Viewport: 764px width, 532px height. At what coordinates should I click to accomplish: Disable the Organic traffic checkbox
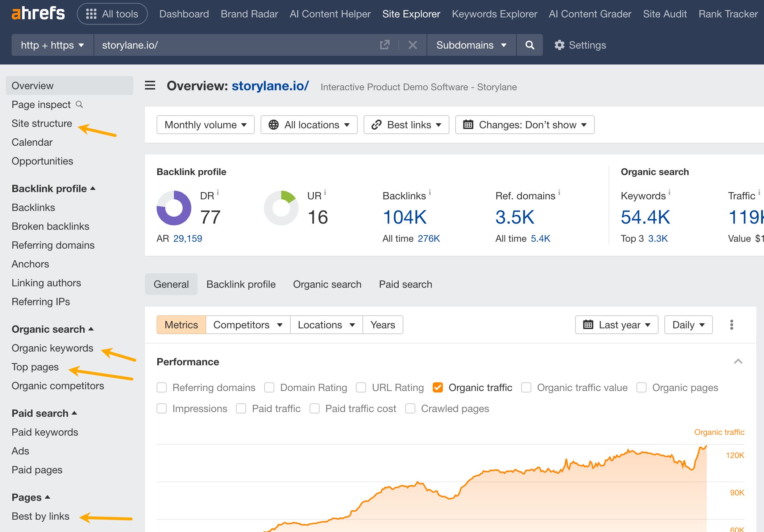tap(437, 387)
